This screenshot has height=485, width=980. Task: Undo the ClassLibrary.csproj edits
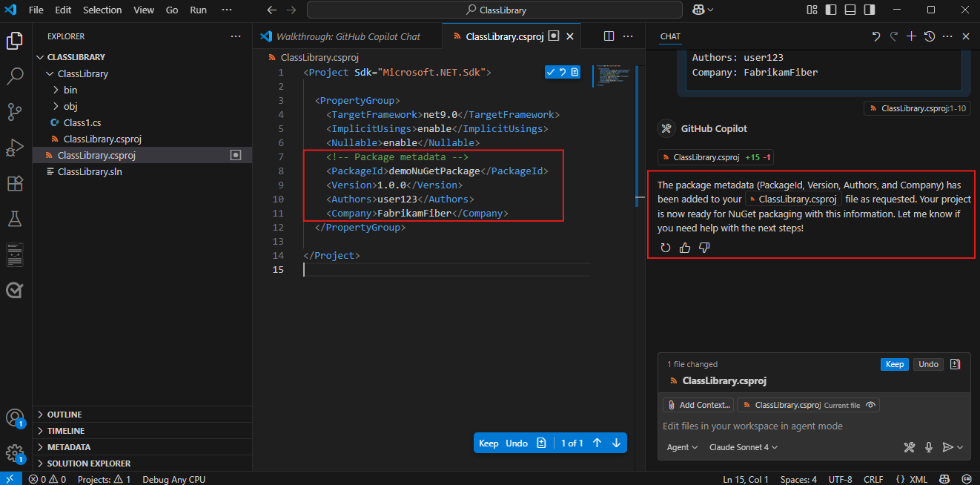click(928, 364)
